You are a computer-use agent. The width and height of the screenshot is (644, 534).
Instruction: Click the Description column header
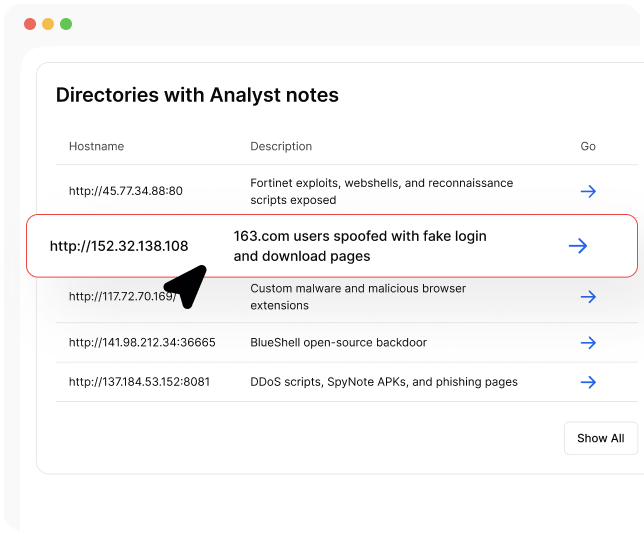tap(281, 146)
